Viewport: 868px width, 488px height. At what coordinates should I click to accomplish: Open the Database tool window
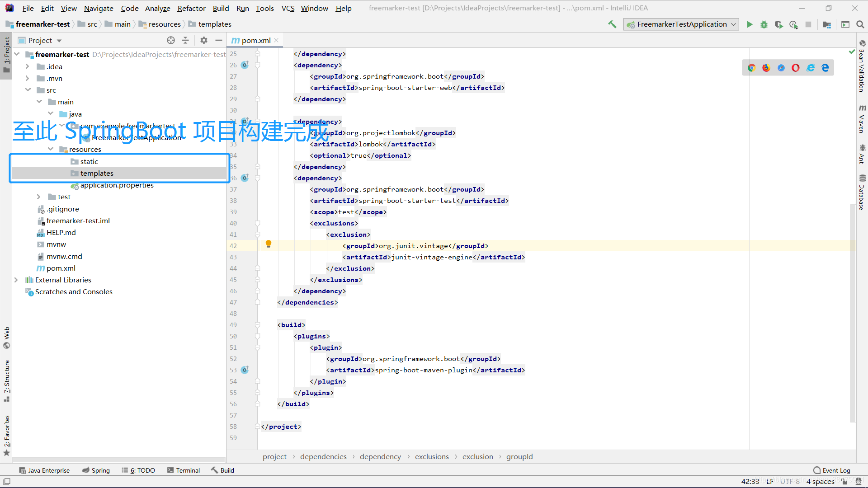coord(863,192)
